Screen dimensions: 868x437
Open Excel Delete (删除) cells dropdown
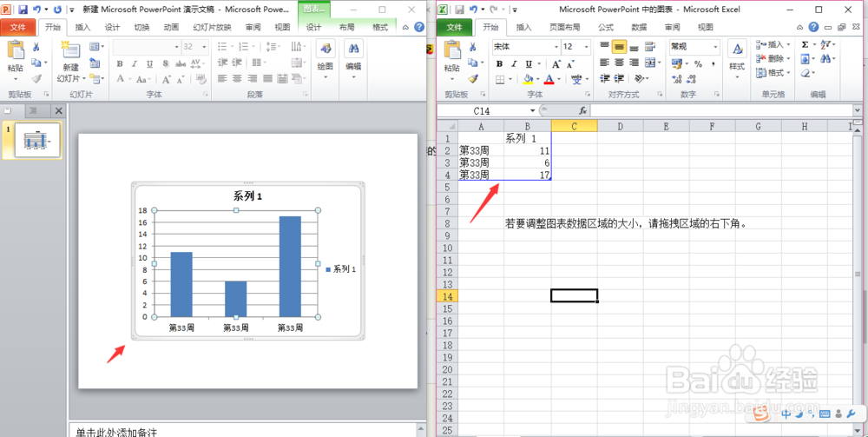point(773,59)
